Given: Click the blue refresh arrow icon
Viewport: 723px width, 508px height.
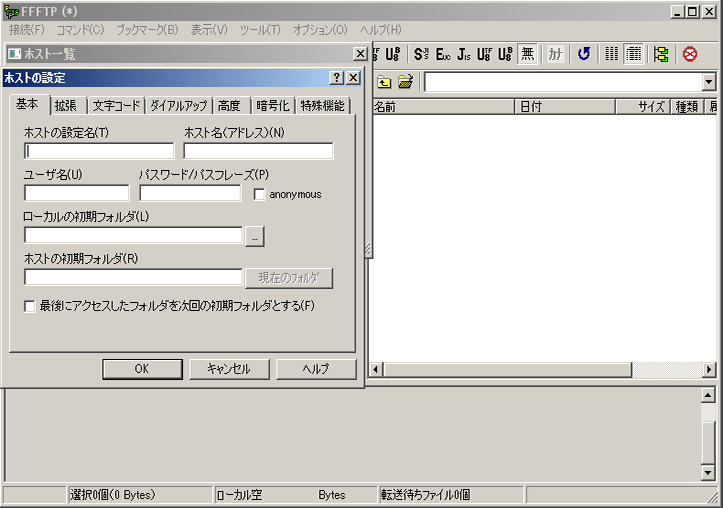Looking at the screenshot, I should point(584,54).
